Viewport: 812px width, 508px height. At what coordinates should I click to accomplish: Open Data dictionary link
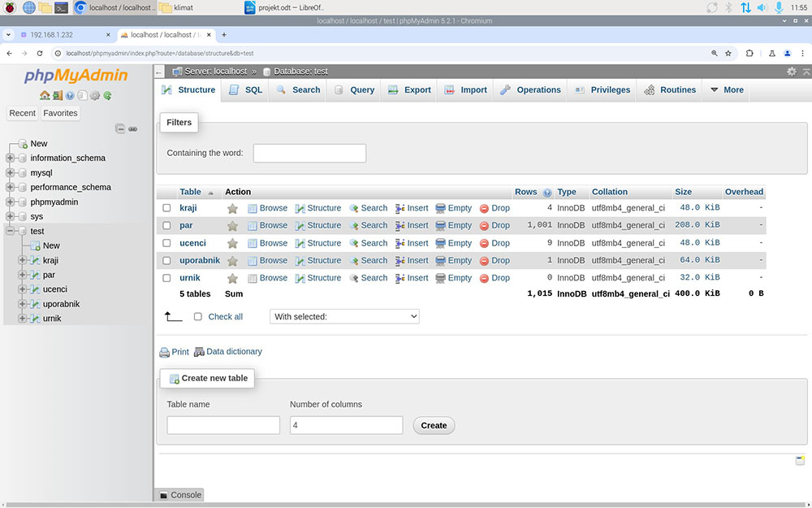point(228,352)
